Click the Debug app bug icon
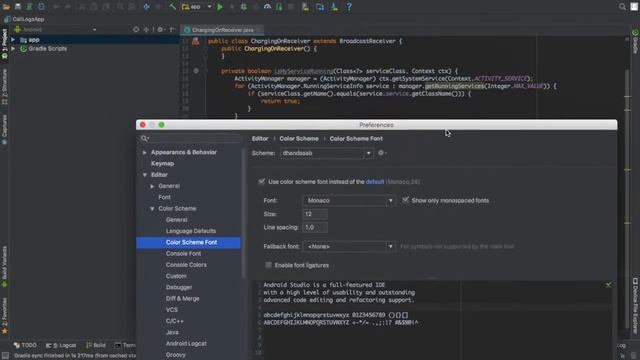 click(x=244, y=7)
